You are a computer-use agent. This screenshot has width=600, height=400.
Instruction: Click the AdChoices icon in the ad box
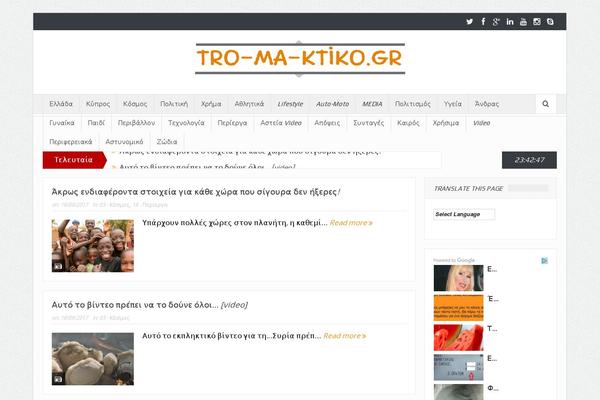tap(545, 261)
